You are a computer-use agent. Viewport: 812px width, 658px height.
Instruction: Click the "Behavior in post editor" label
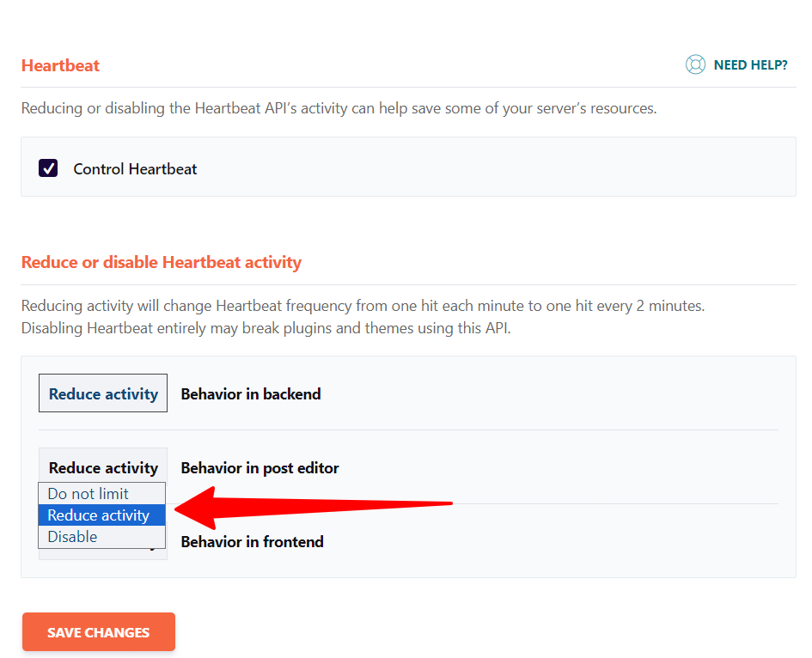point(260,467)
